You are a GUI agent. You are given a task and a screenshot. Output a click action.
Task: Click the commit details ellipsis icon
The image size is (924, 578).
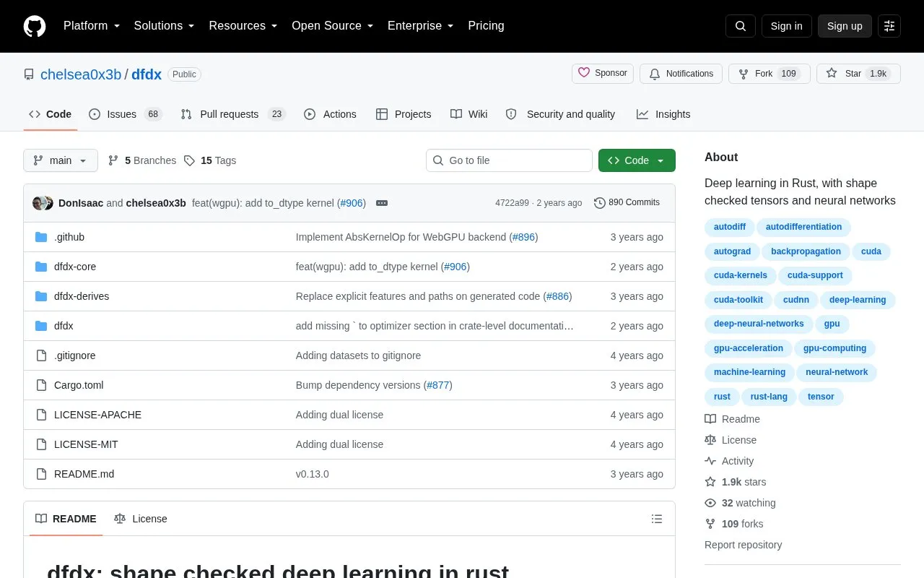382,203
